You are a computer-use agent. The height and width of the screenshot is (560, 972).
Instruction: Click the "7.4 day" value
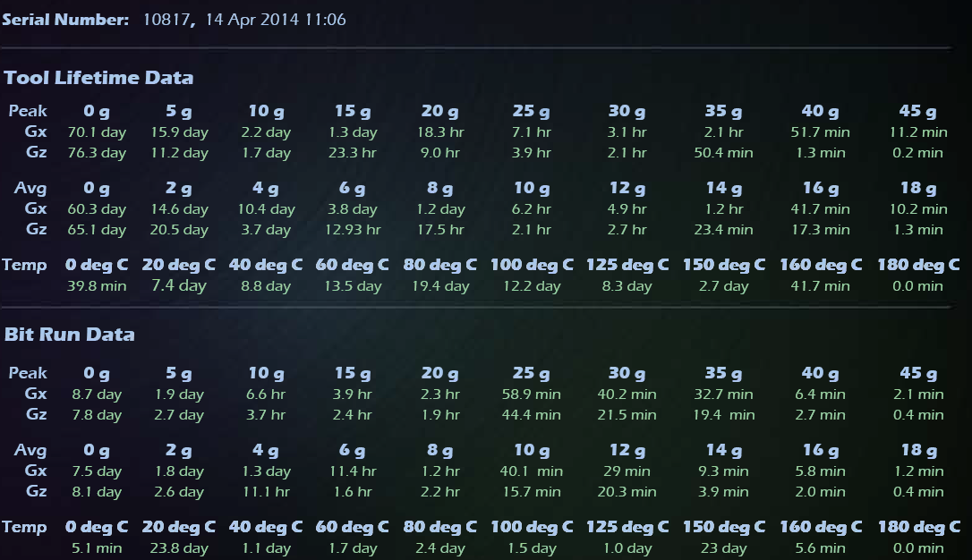coord(179,285)
